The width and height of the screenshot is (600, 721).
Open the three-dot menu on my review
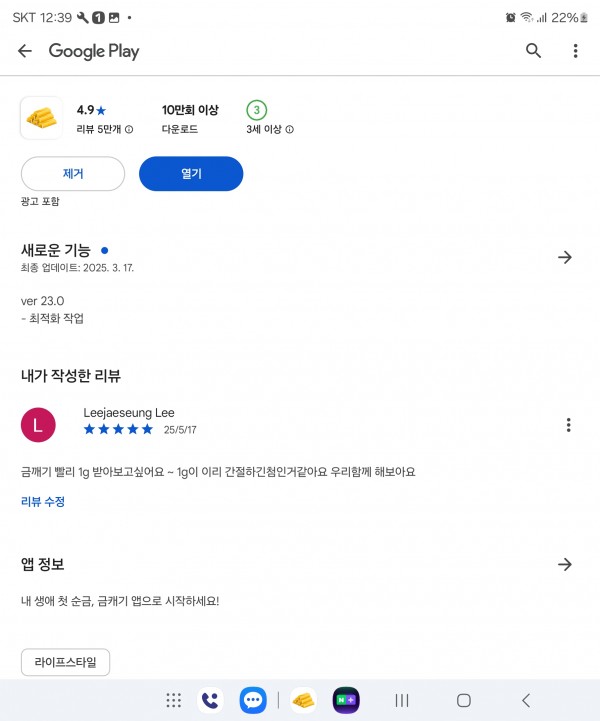click(569, 425)
